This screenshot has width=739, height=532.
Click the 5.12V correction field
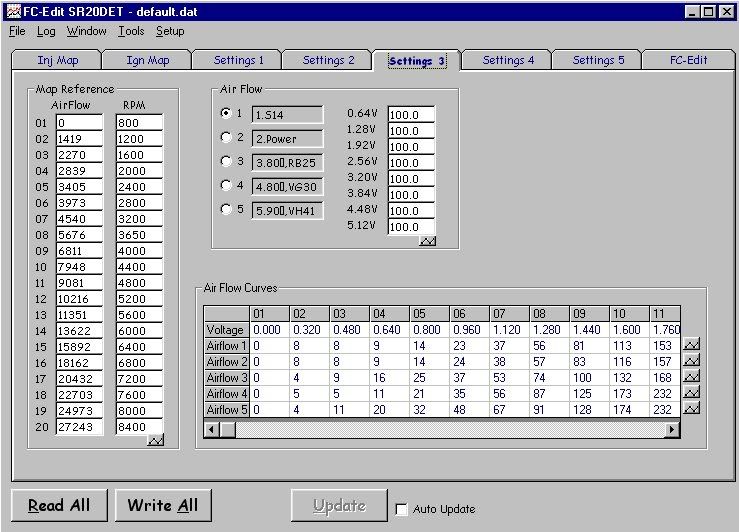[411, 227]
